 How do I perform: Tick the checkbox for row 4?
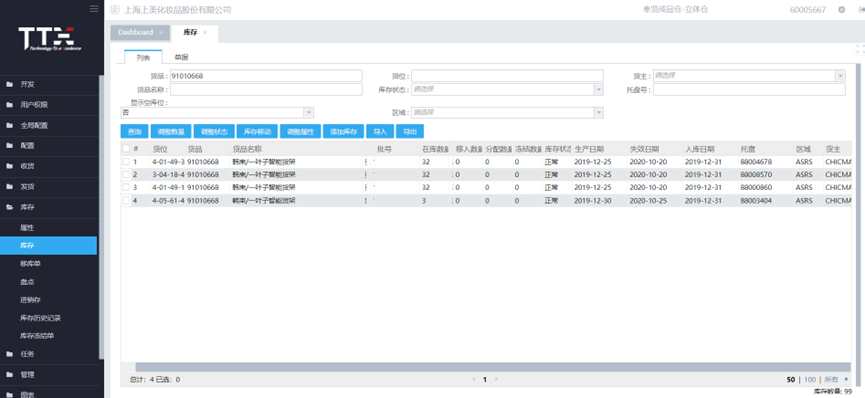(x=126, y=200)
